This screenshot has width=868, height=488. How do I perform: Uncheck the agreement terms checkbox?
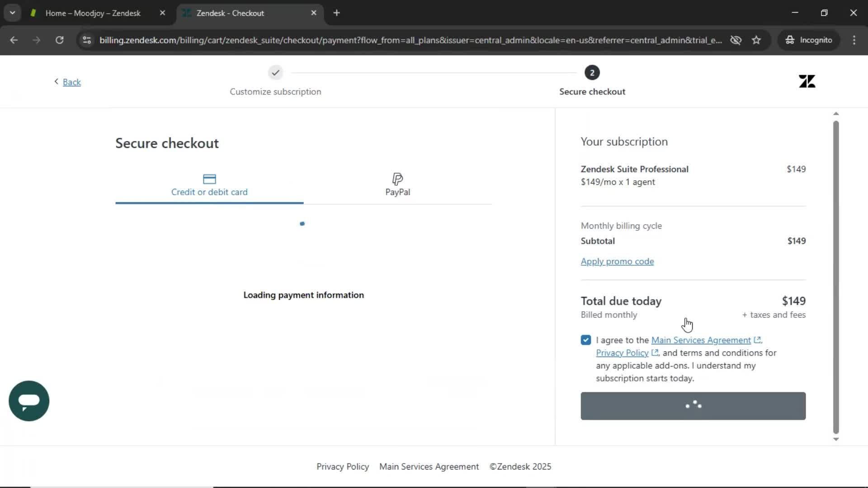coord(585,340)
